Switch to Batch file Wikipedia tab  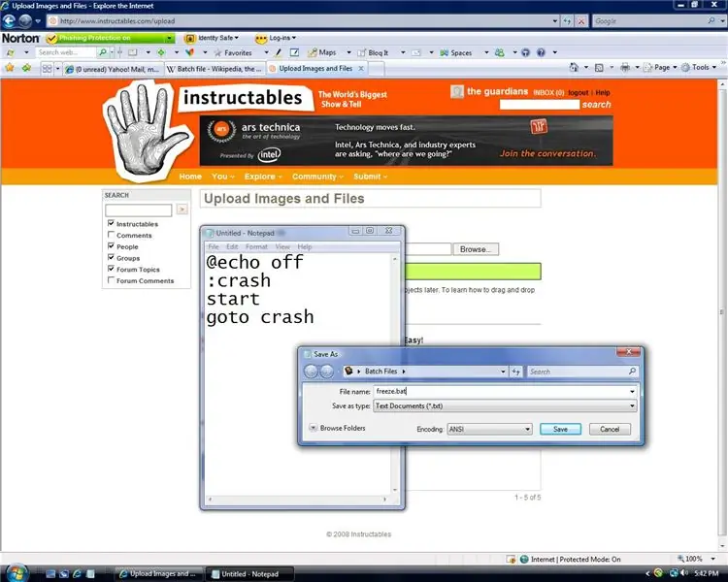pyautogui.click(x=215, y=69)
